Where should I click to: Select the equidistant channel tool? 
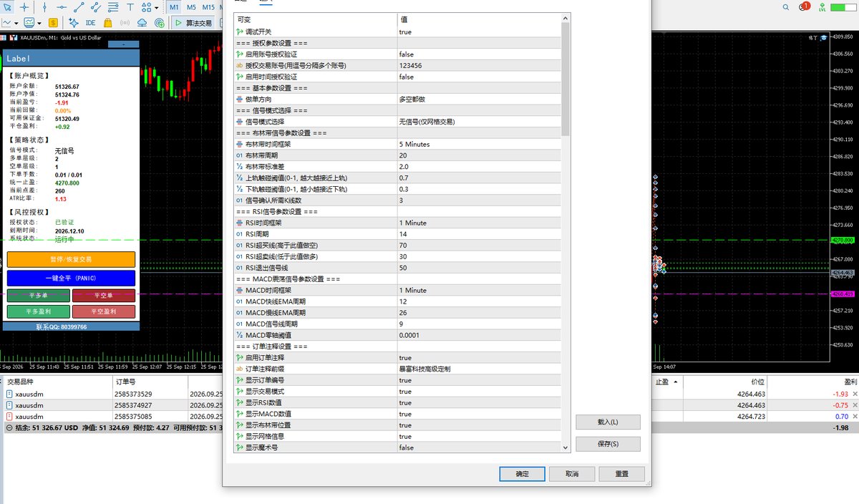95,7
